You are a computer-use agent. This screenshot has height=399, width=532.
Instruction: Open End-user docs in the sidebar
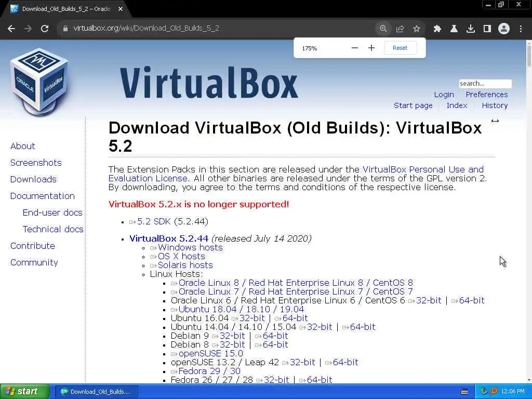click(52, 212)
